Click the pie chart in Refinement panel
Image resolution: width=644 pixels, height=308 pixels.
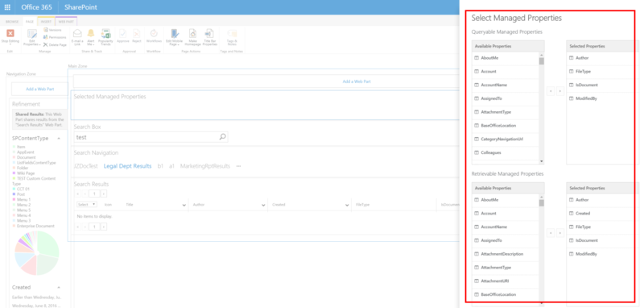tap(37, 253)
